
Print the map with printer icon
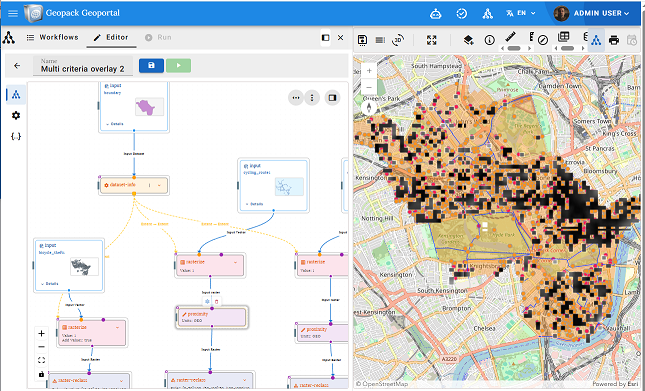[x=614, y=40]
